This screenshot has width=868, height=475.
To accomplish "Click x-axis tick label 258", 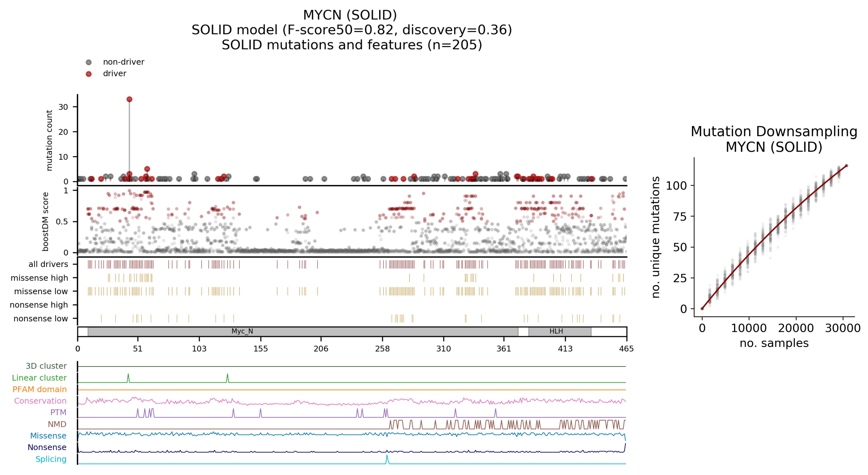I will [382, 349].
